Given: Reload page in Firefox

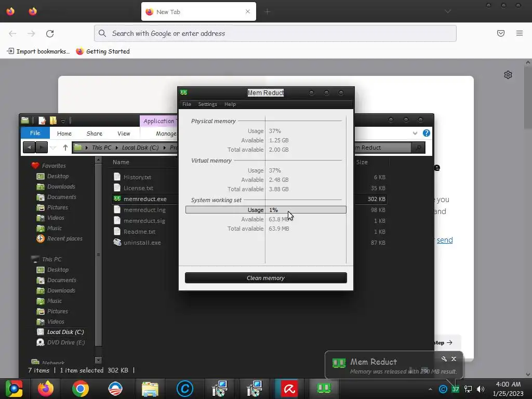Looking at the screenshot, I should [50, 33].
